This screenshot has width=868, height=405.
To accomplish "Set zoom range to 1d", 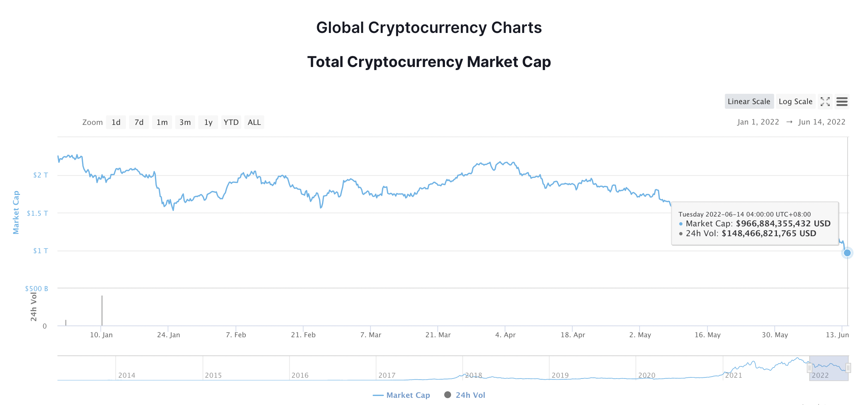I will pyautogui.click(x=116, y=122).
